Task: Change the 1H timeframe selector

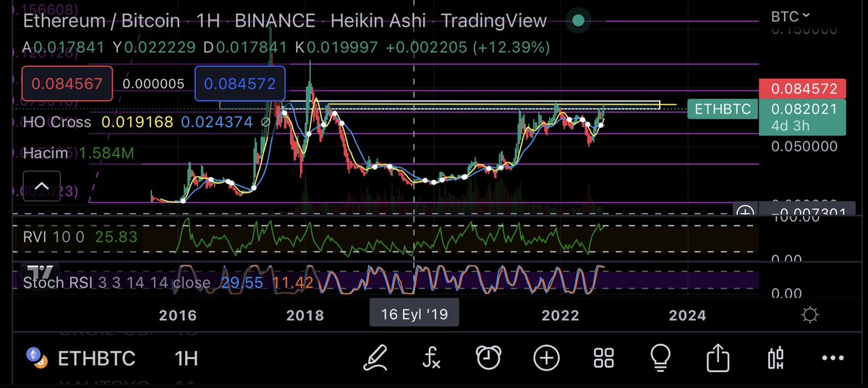Action: (186, 358)
